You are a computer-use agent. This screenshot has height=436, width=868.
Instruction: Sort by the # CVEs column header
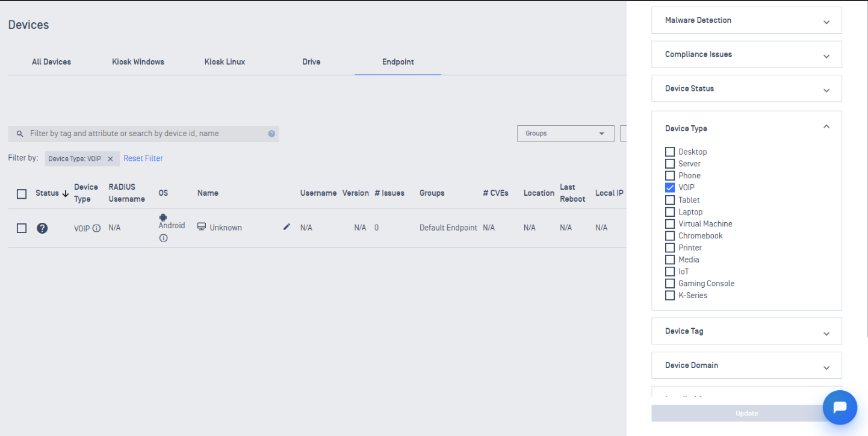[495, 193]
